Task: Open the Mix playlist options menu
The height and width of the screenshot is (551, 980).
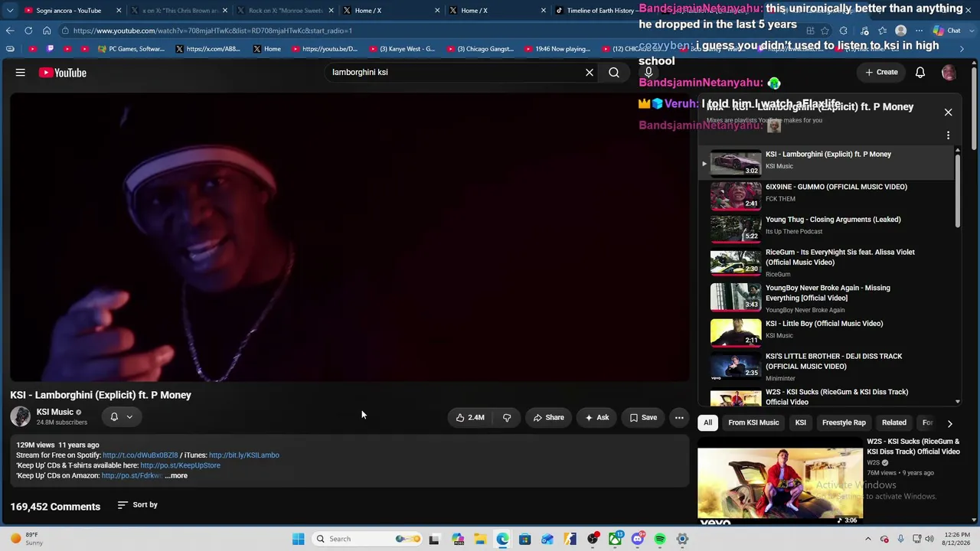Action: (948, 135)
